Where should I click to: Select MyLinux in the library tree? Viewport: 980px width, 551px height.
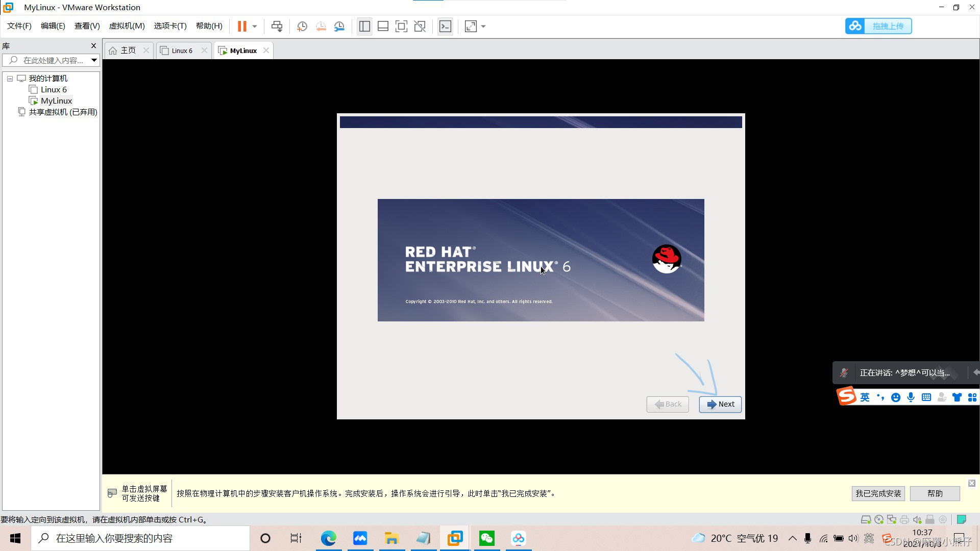[x=56, y=101]
